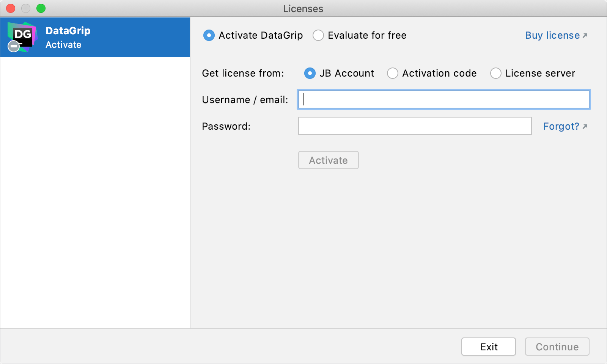Click the yellow minimize traffic light button
The image size is (607, 364).
click(25, 8)
